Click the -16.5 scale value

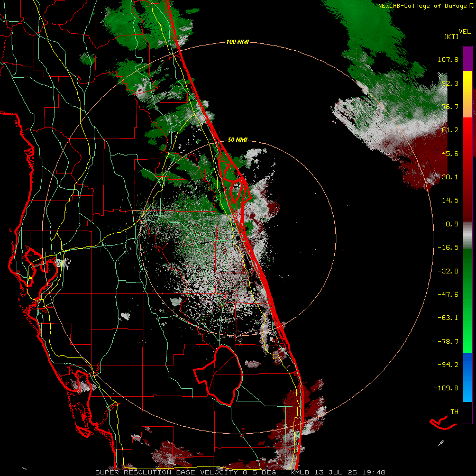coord(448,248)
